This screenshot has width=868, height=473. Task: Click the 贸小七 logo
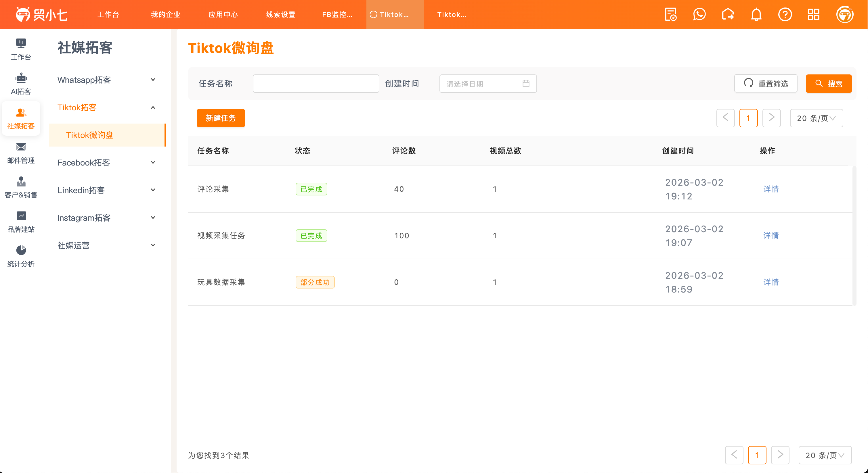coord(42,14)
